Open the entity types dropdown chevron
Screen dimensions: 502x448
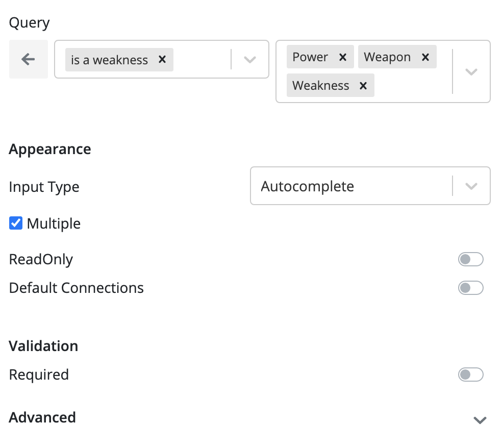tap(471, 72)
